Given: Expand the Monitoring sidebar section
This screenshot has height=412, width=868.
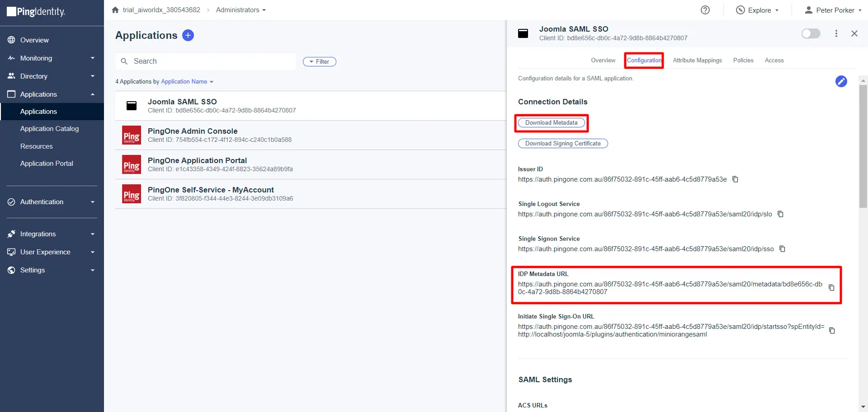Looking at the screenshot, I should point(93,58).
